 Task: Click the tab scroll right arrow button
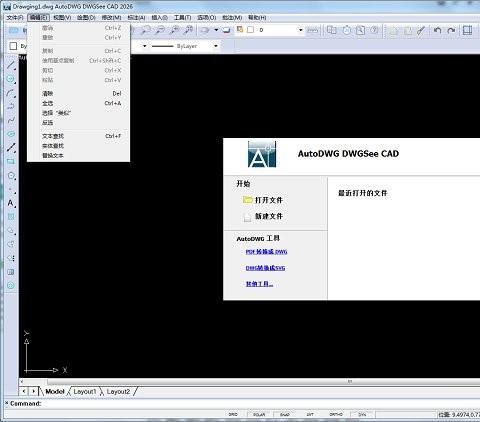34,391
